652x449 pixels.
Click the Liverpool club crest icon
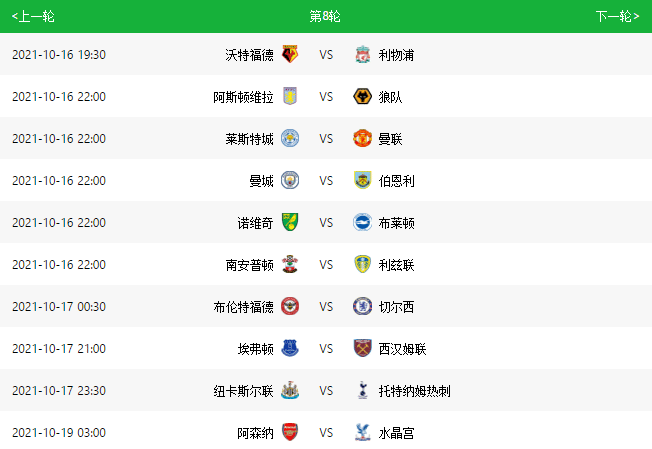tap(362, 55)
